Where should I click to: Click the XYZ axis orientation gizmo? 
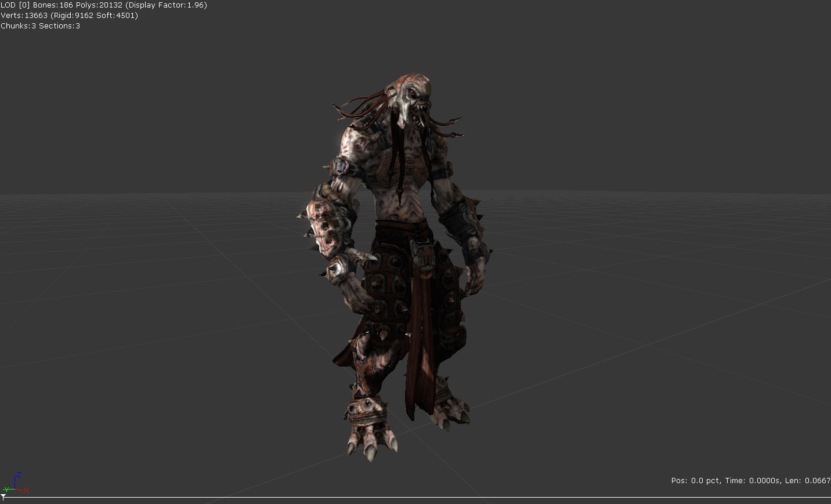[x=16, y=484]
